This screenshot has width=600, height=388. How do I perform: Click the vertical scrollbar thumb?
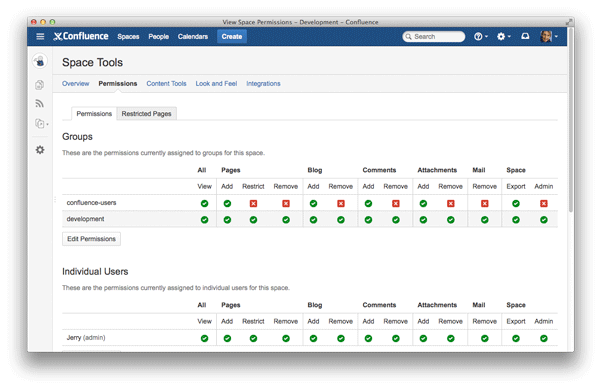571,121
